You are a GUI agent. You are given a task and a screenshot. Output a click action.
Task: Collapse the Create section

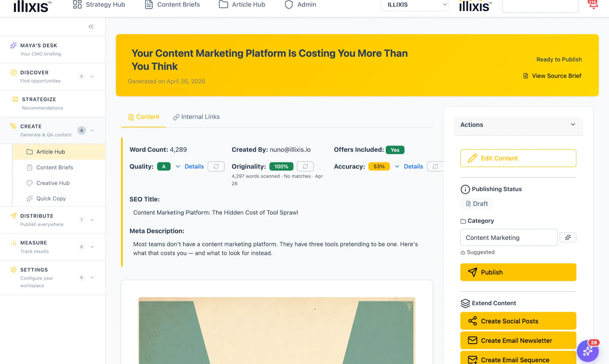coord(92,130)
